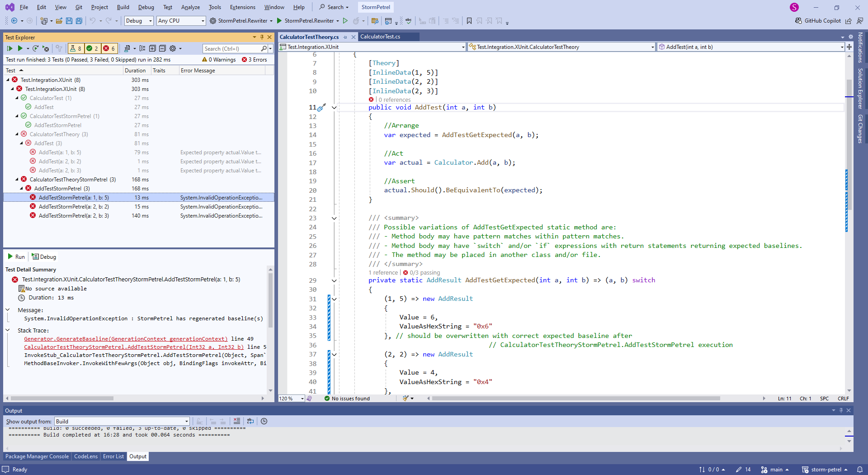Open GitHub Copilot in title bar

tap(818, 21)
